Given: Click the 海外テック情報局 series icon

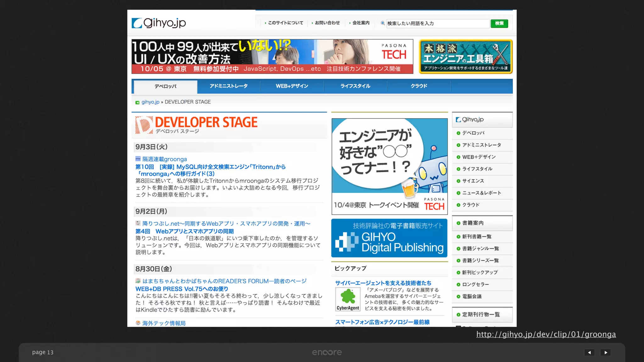Looking at the screenshot, I should [138, 323].
